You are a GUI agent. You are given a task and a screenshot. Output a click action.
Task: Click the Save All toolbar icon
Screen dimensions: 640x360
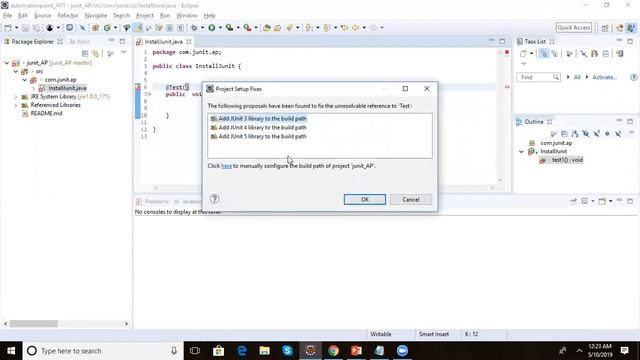[x=36, y=28]
